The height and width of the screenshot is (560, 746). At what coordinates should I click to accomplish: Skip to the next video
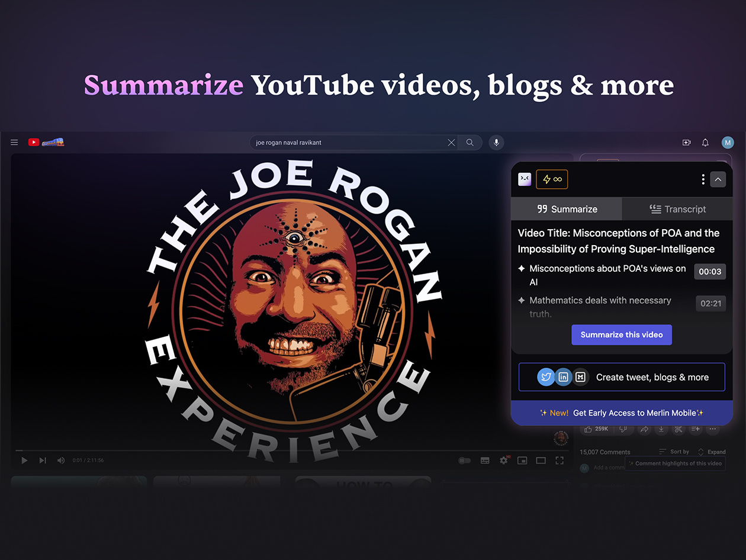[43, 460]
